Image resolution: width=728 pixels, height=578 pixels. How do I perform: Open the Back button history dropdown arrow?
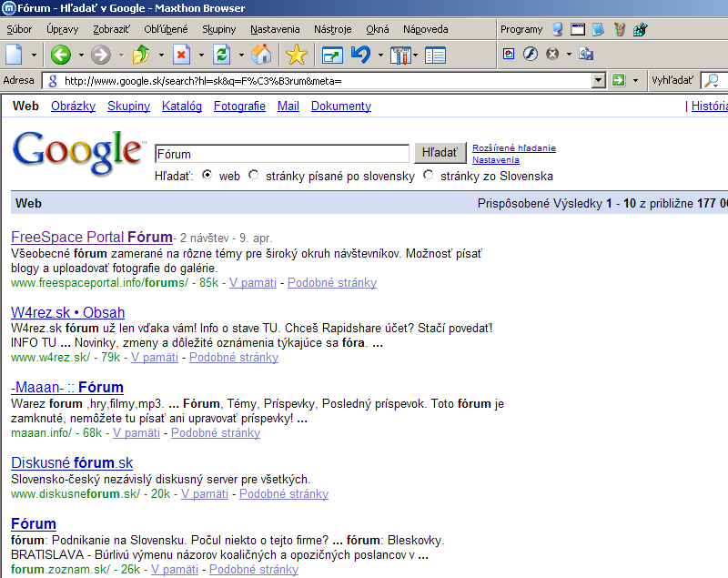pos(81,56)
